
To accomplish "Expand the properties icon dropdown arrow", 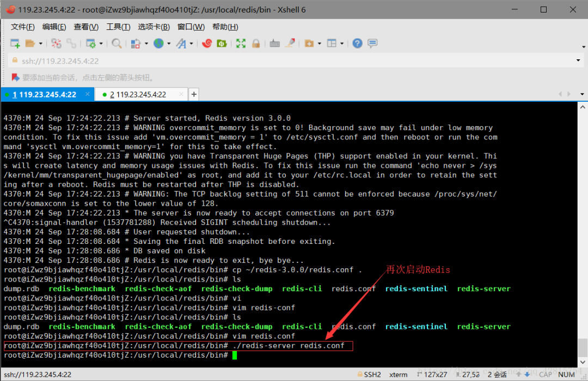I will point(101,44).
